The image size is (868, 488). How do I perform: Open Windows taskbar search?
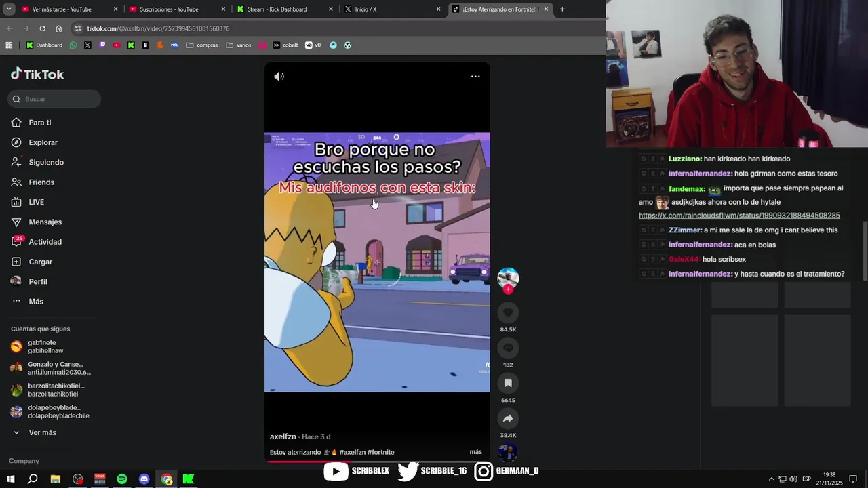pyautogui.click(x=33, y=479)
